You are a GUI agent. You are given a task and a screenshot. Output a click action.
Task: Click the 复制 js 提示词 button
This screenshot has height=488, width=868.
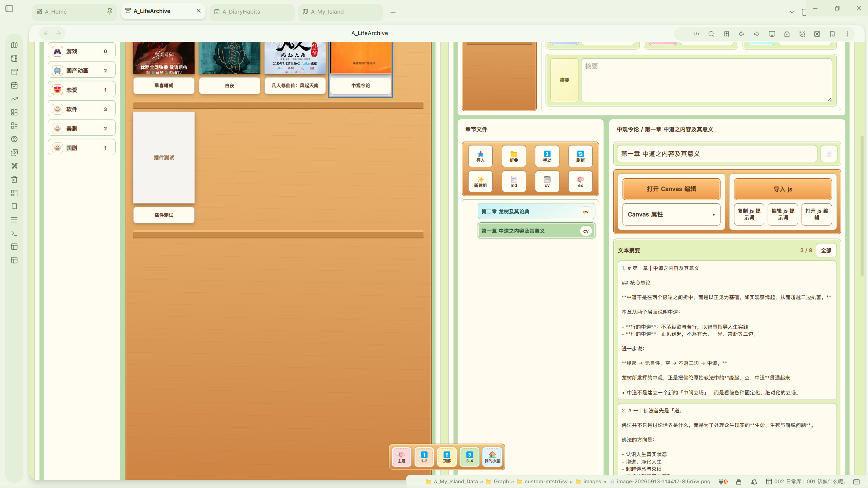click(x=749, y=214)
